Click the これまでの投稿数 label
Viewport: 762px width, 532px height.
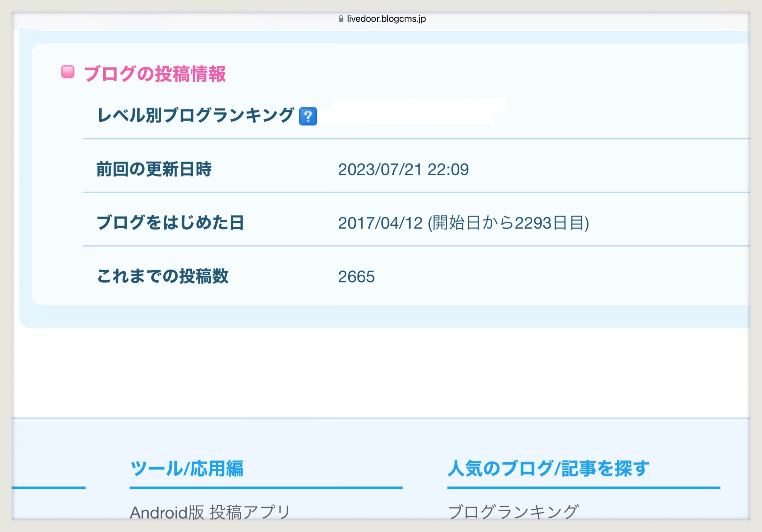[x=163, y=276]
